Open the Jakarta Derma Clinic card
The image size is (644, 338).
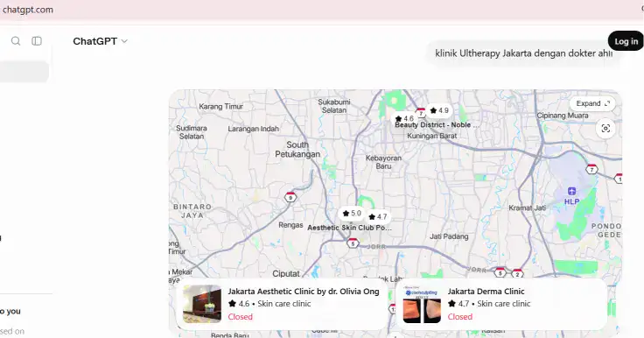click(x=501, y=304)
